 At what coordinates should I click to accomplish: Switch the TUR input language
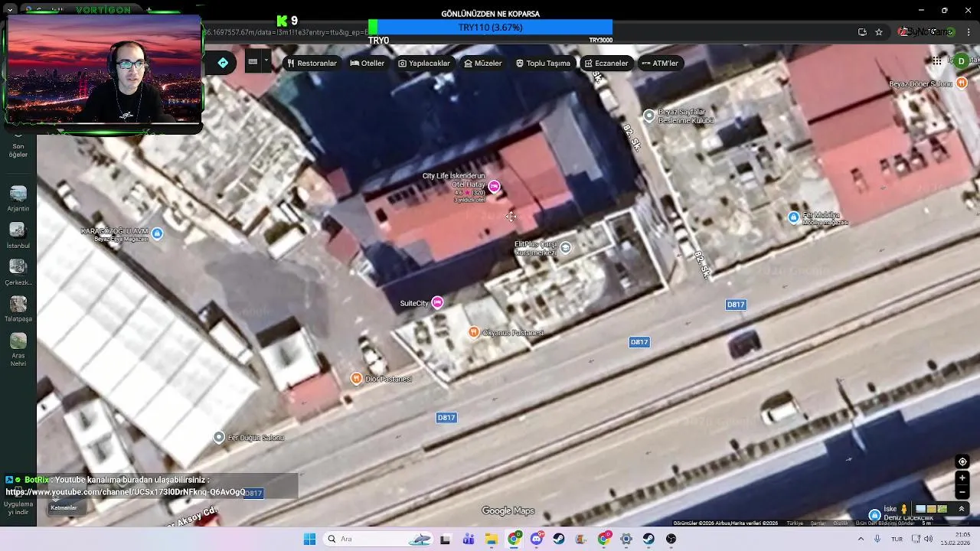[897, 539]
